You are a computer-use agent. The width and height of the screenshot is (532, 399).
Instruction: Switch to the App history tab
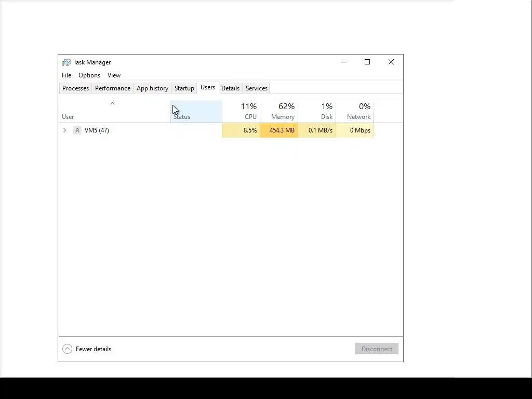pos(152,88)
